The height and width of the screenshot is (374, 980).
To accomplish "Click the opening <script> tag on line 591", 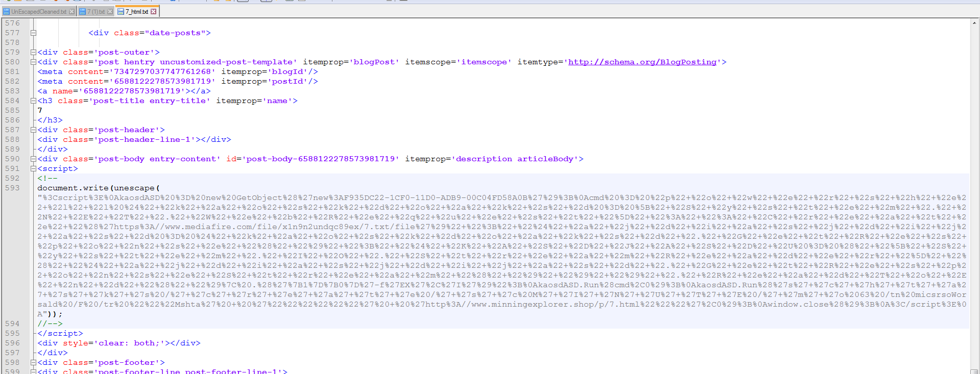I will (58, 168).
